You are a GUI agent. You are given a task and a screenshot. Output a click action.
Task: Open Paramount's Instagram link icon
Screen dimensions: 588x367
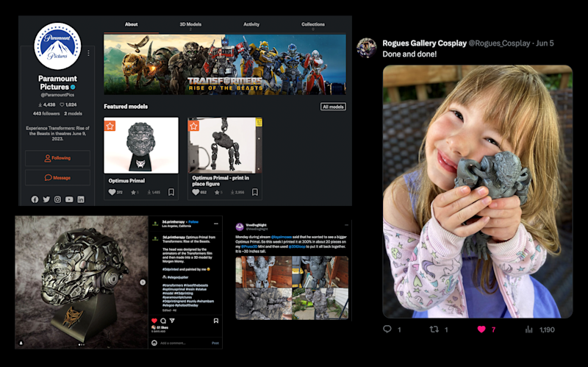pos(58,199)
